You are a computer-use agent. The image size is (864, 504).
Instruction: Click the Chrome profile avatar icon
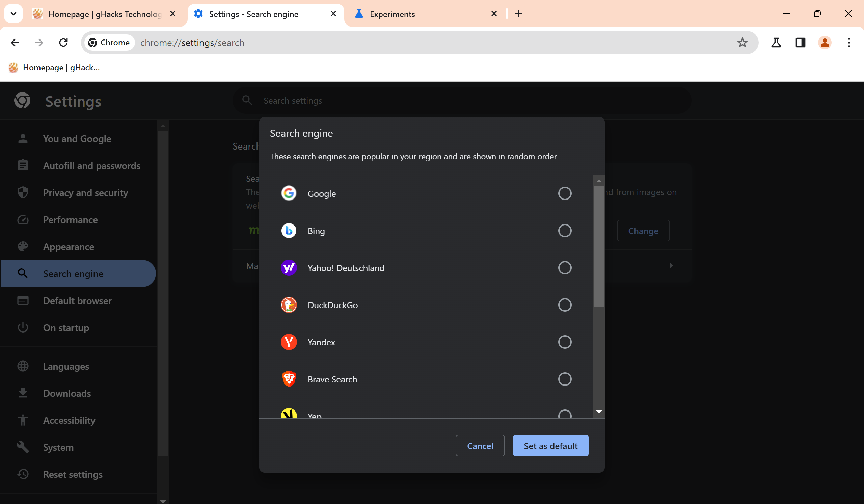(825, 43)
